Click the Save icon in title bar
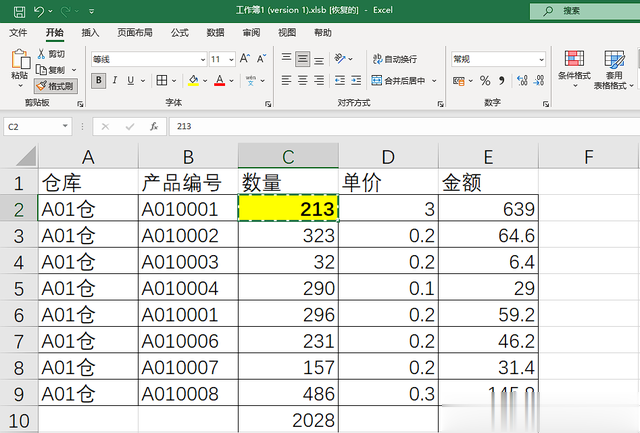Viewport: 640px width, 433px height. click(19, 11)
